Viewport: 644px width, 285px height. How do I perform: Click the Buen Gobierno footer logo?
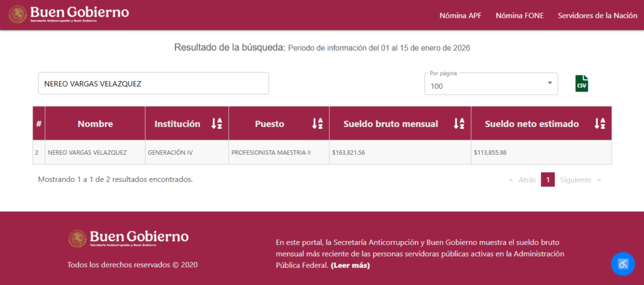128,238
